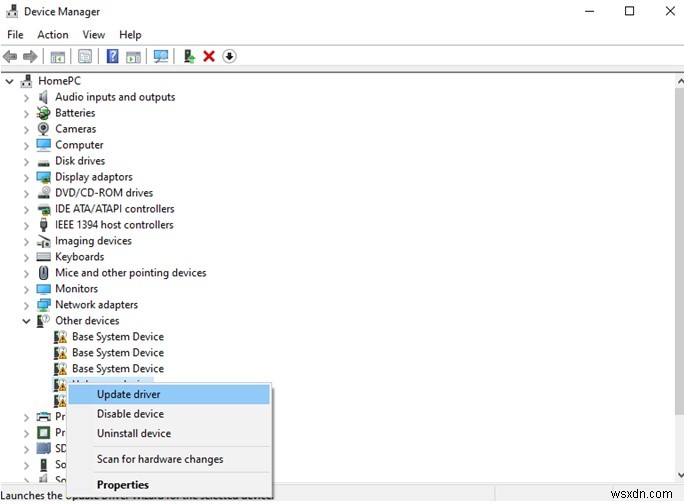Click the Mice pointing devices mouse icon
The height and width of the screenshot is (504, 684).
pos(43,273)
